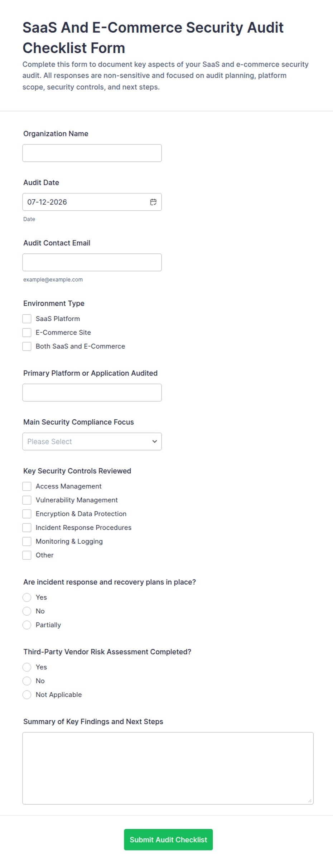Toggle Monitoring & Logging checkbox
Viewport: 333px width, 868px height.
click(27, 542)
